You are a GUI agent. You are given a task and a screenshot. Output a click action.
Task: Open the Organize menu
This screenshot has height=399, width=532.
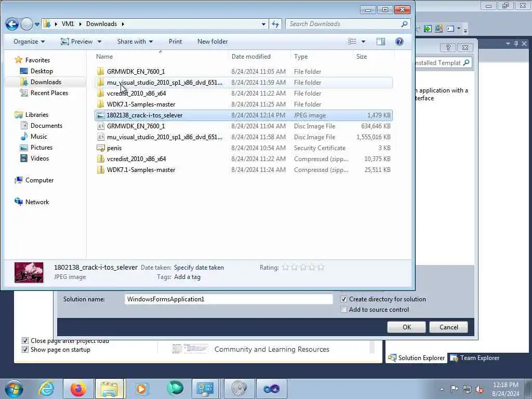click(29, 42)
